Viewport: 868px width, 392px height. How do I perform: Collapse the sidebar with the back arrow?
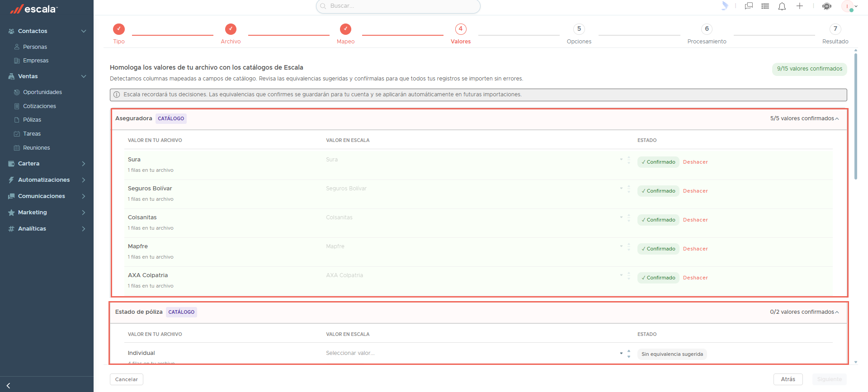tap(8, 386)
